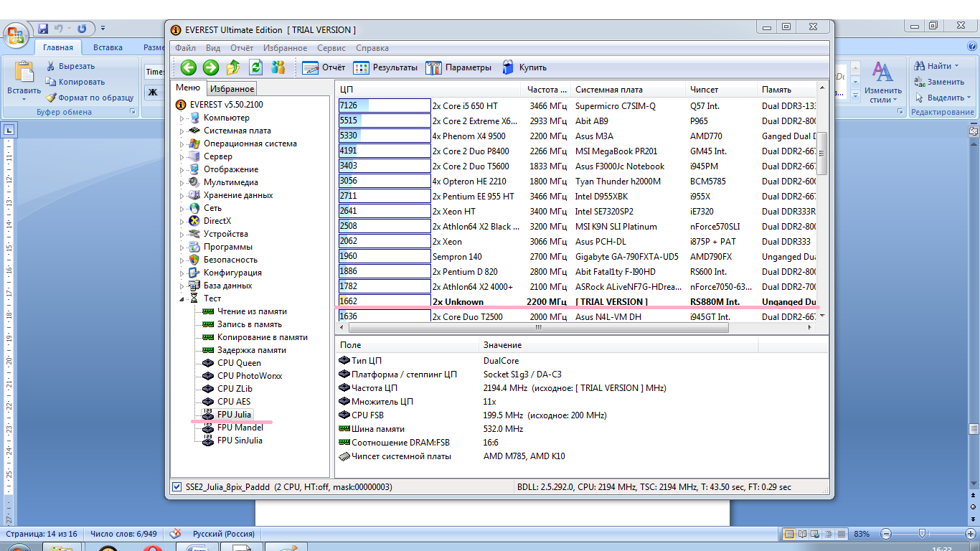
Task: Click Копировать in Word ribbon
Action: pyautogui.click(x=75, y=82)
